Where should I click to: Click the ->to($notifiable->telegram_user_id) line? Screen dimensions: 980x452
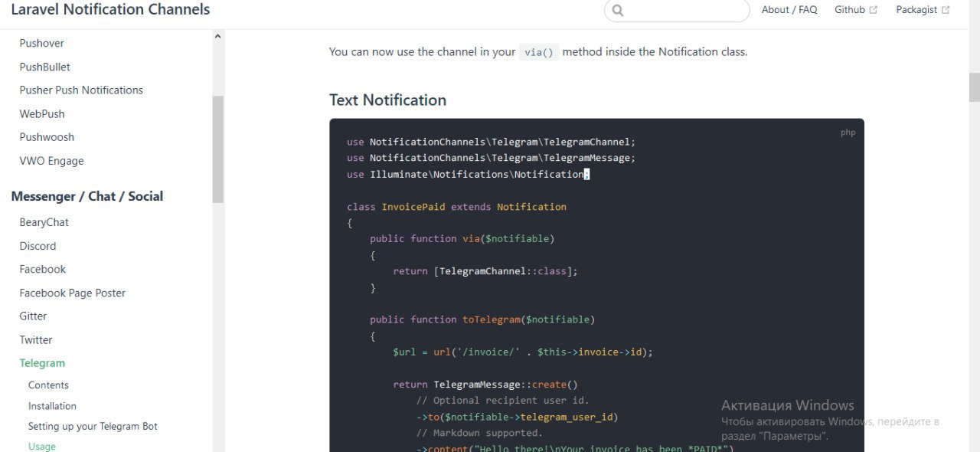point(517,418)
